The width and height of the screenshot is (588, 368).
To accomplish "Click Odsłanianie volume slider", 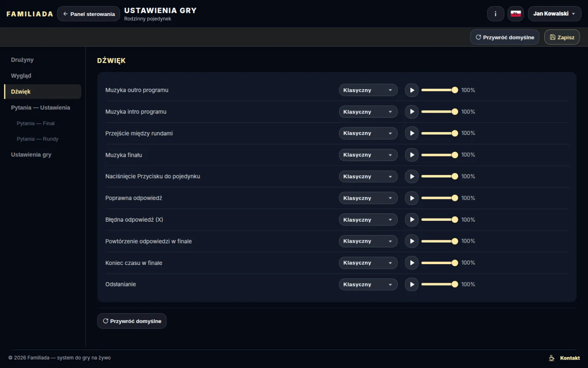I will (439, 284).
